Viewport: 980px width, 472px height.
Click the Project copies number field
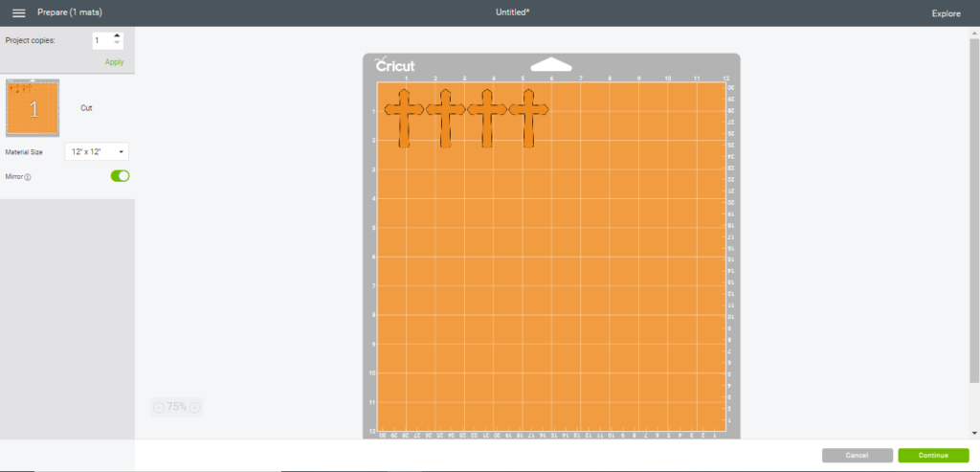coord(100,40)
